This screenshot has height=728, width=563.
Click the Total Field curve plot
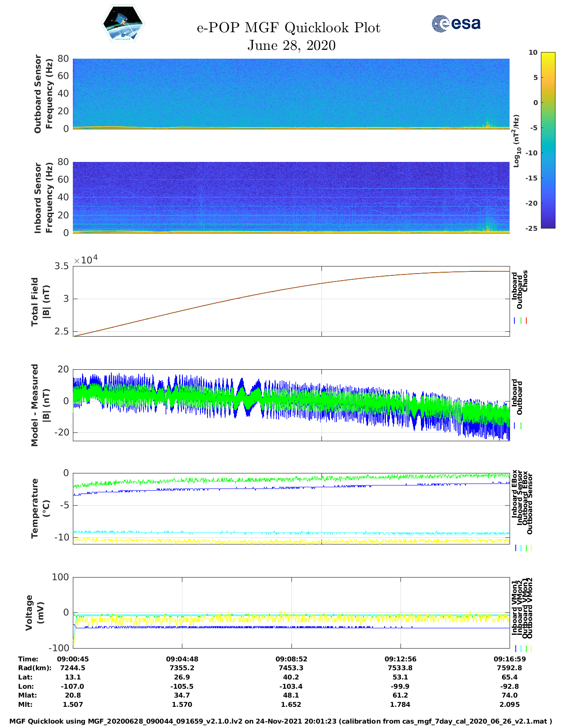click(x=291, y=301)
